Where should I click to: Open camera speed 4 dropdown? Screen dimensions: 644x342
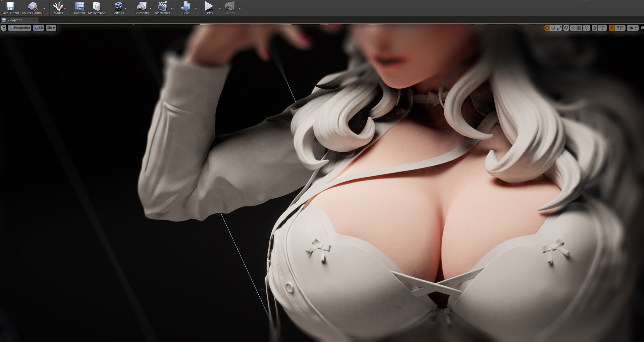coord(633,28)
